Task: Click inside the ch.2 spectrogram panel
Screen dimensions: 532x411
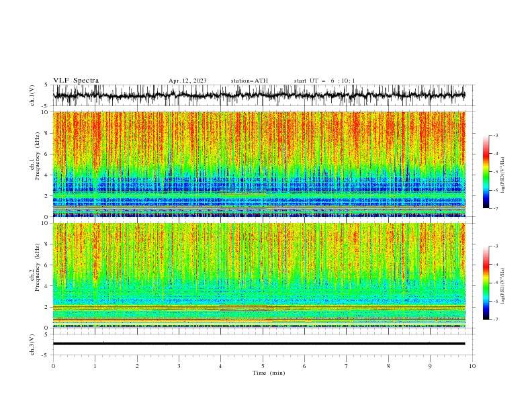Action: pos(259,275)
